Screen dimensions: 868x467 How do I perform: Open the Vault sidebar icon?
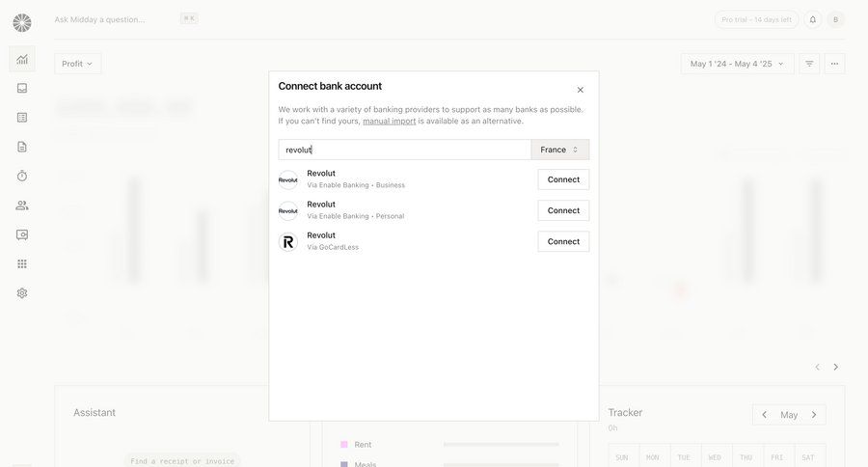(22, 234)
